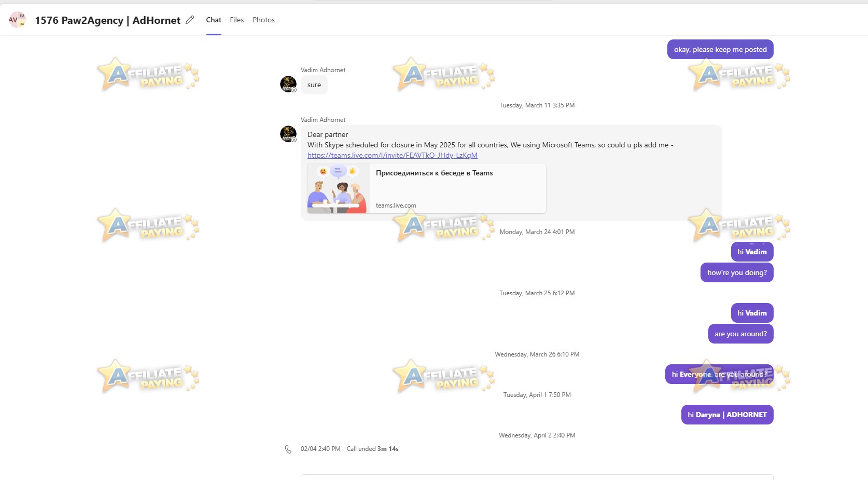Switch to the Photos tab

pos(263,20)
